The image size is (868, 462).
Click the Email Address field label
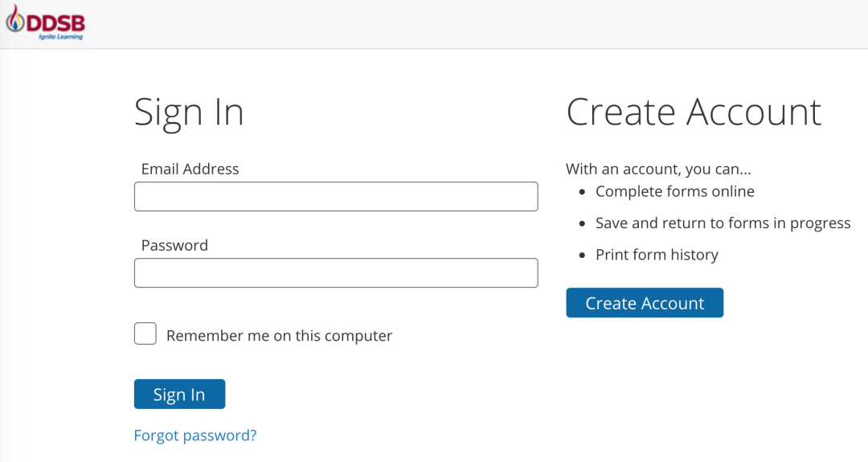pyautogui.click(x=190, y=170)
